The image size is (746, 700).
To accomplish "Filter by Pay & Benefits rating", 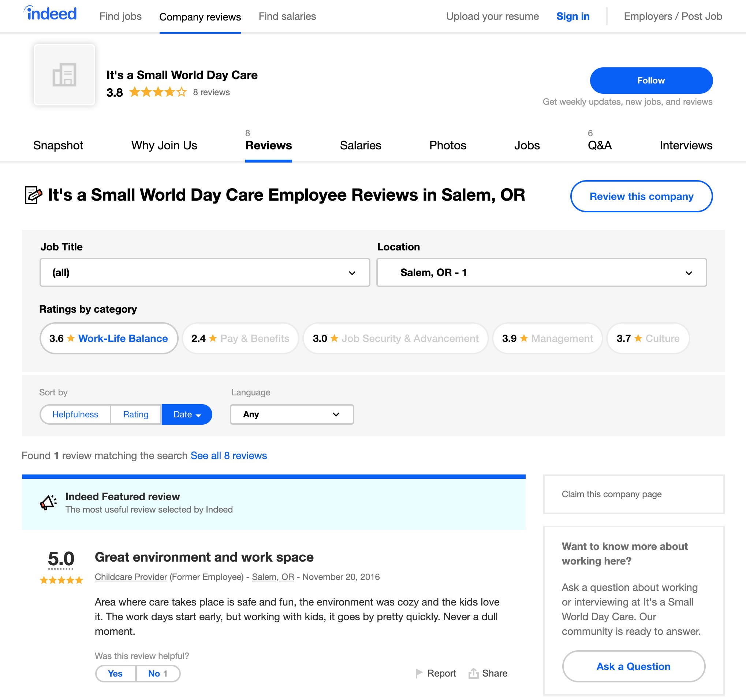I will click(240, 338).
